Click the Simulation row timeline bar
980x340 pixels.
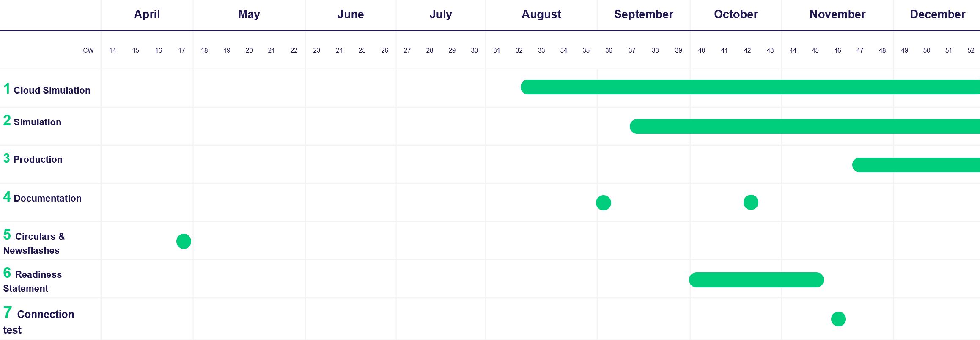pyautogui.click(x=804, y=126)
